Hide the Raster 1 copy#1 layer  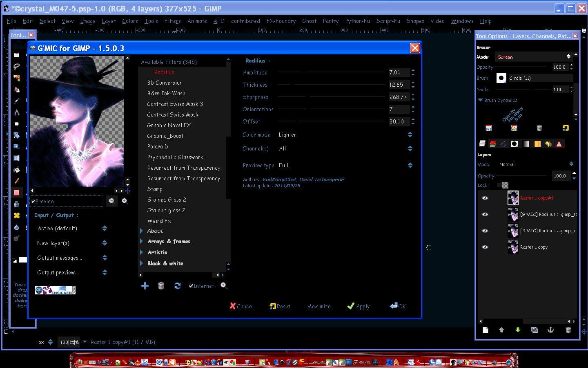(485, 198)
